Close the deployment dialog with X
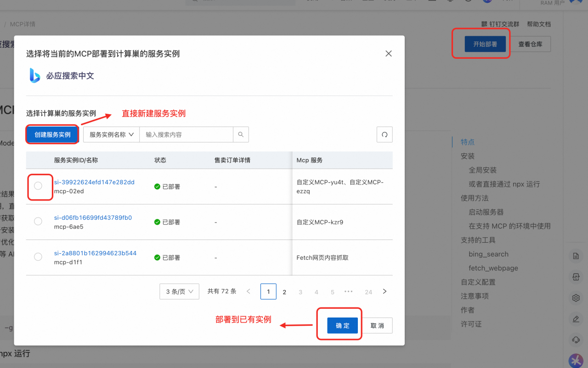Screen dimensions: 588x368 (x=389, y=54)
